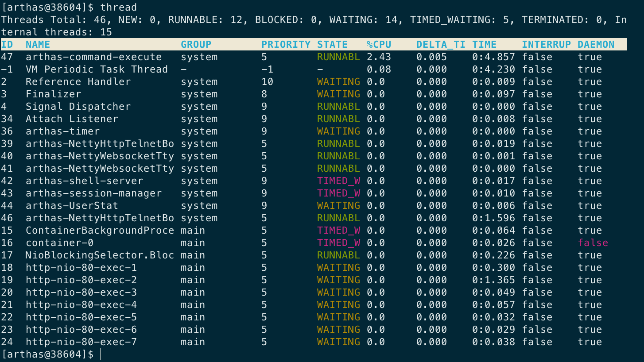Click the NAME column header
Image resolution: width=644 pixels, height=362 pixels.
(x=38, y=45)
